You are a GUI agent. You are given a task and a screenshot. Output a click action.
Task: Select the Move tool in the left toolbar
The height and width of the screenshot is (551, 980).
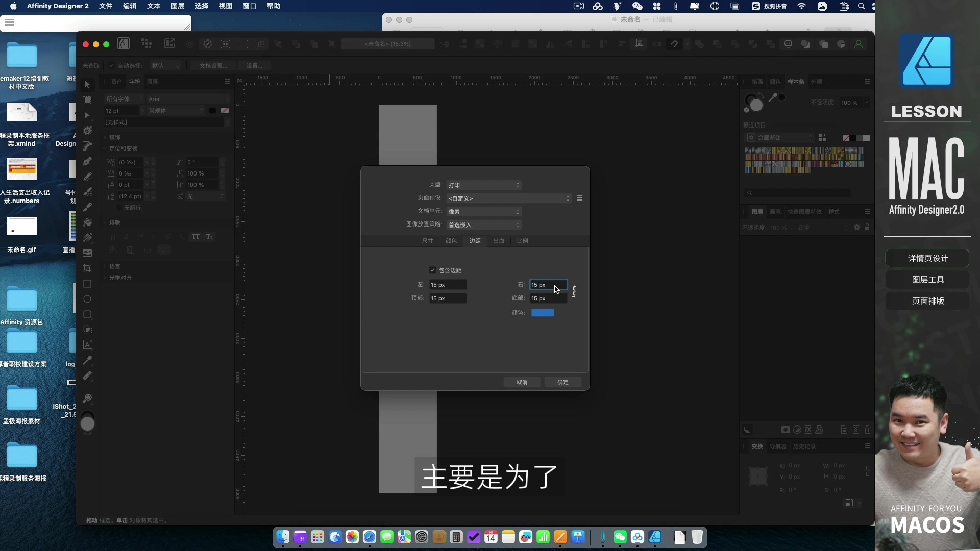(87, 85)
